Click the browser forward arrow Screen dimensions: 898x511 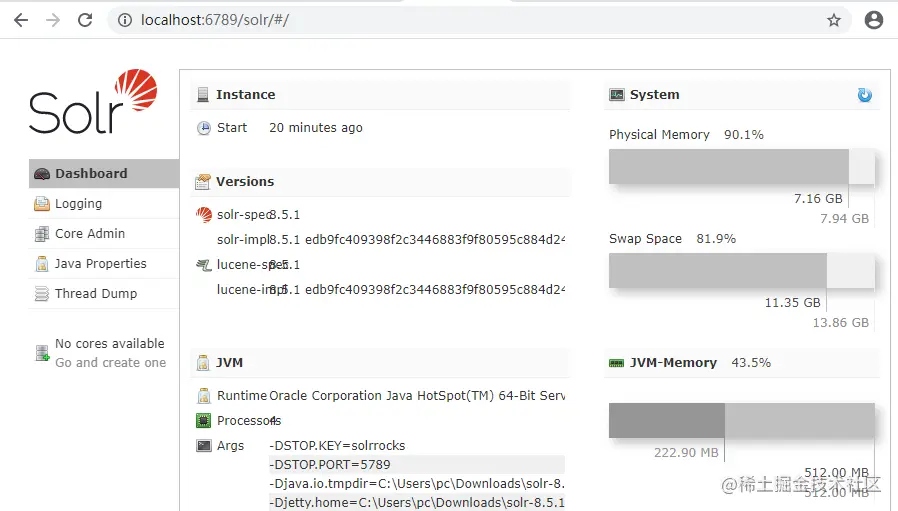(x=53, y=20)
